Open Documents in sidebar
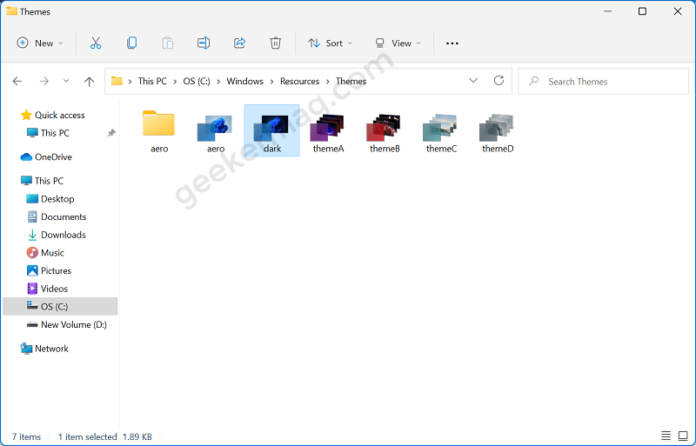This screenshot has height=446, width=696. (x=56, y=217)
